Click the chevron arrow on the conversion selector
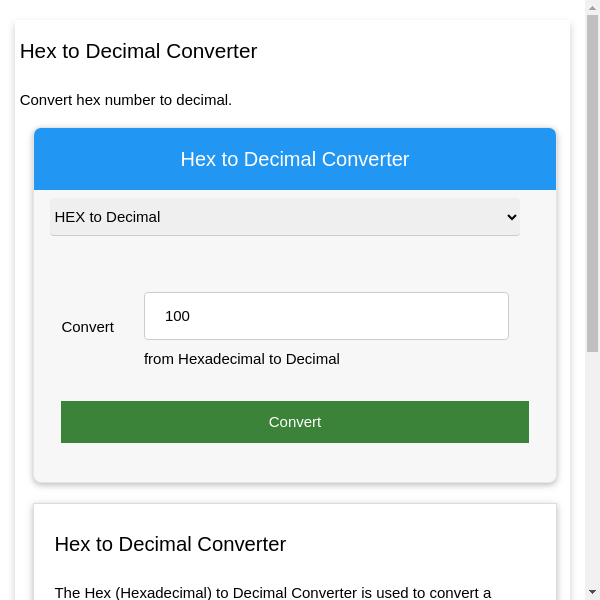 512,217
